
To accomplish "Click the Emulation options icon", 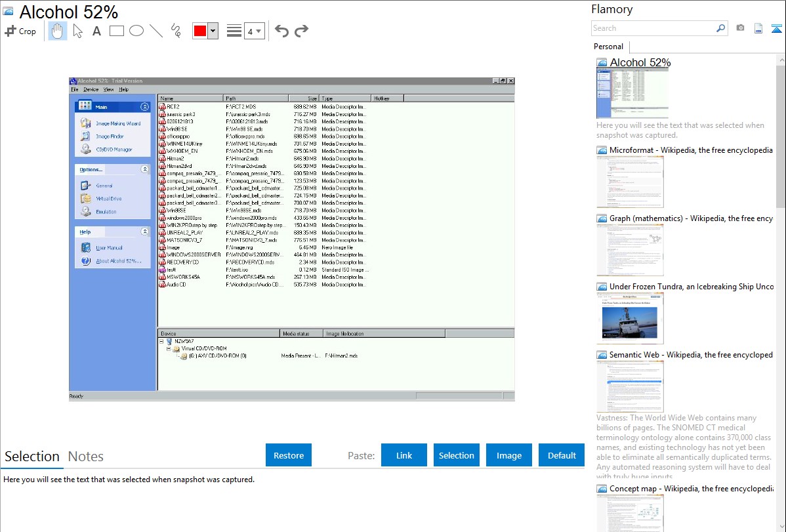I will (x=86, y=212).
